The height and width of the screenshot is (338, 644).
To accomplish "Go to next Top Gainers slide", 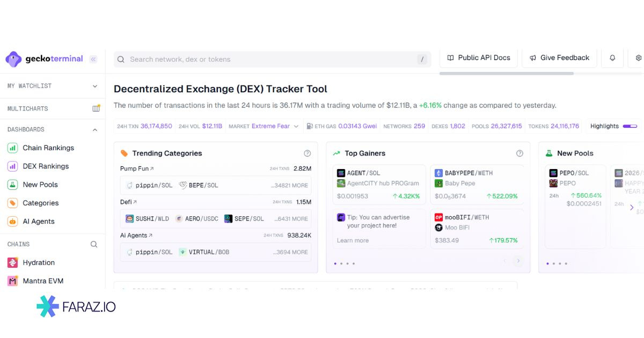I will point(518,261).
